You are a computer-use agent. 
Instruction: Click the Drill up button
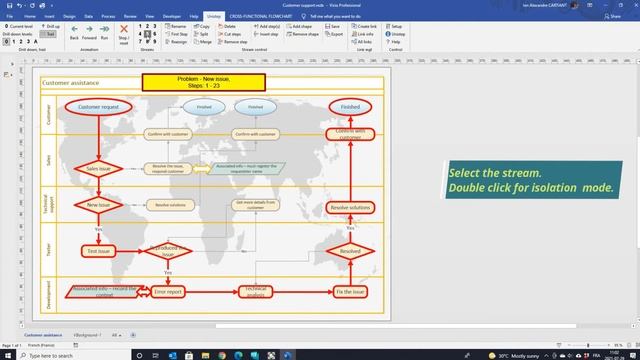51,26
